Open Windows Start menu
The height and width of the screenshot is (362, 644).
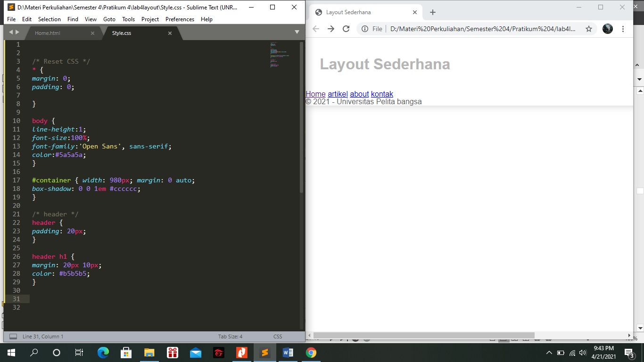tap(11, 353)
